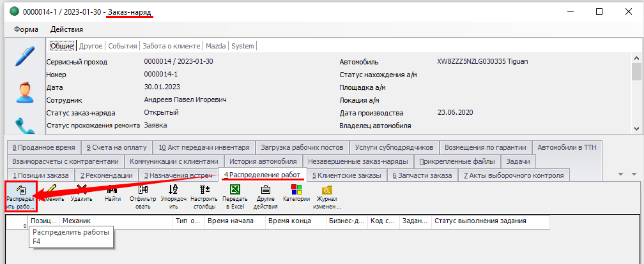The width and height of the screenshot is (644, 264).
Task: Click the blue pen icon in sidebar
Action: point(25,56)
